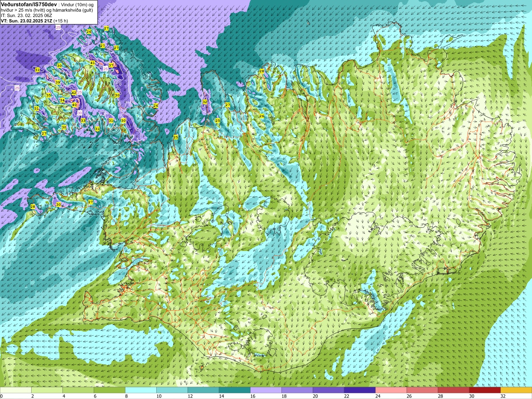The height and width of the screenshot is (399, 532).
Task: Click the Veðurstofan/IS750dev title text
Action: pos(29,4)
